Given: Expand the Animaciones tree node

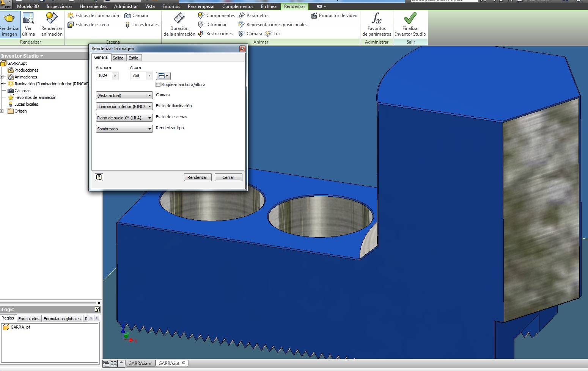Looking at the screenshot, I should [2, 77].
